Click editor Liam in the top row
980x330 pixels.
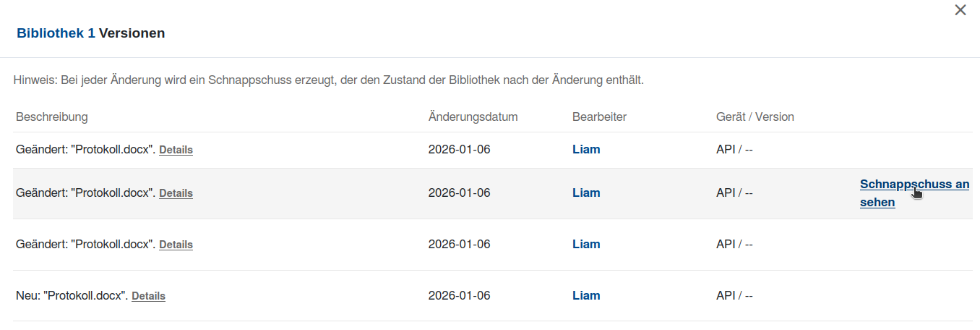[x=586, y=150]
